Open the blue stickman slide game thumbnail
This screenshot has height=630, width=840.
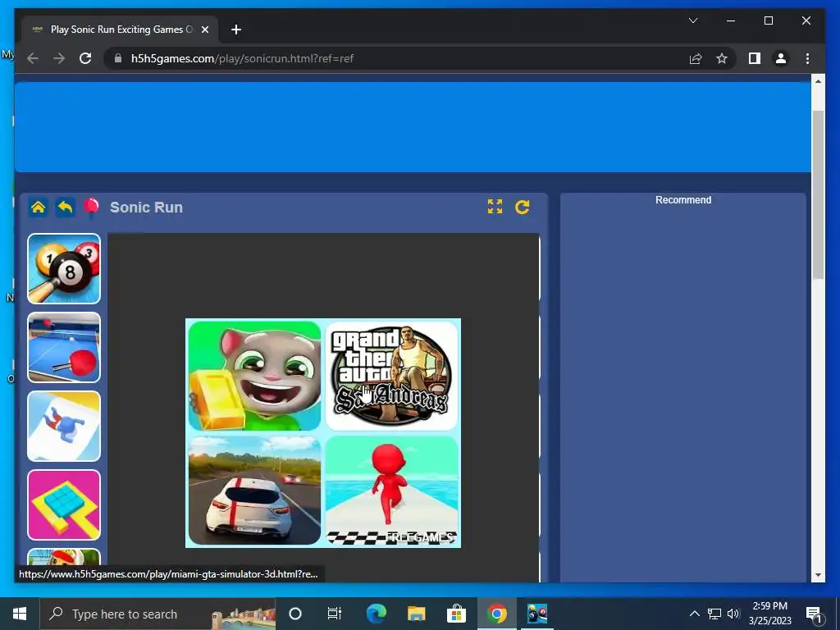coord(64,426)
